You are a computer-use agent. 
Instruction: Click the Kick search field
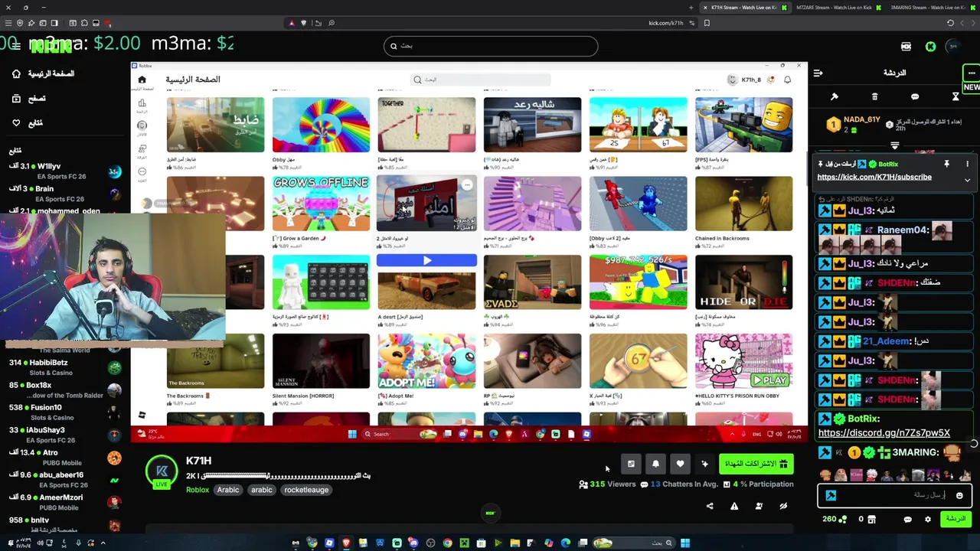(491, 46)
